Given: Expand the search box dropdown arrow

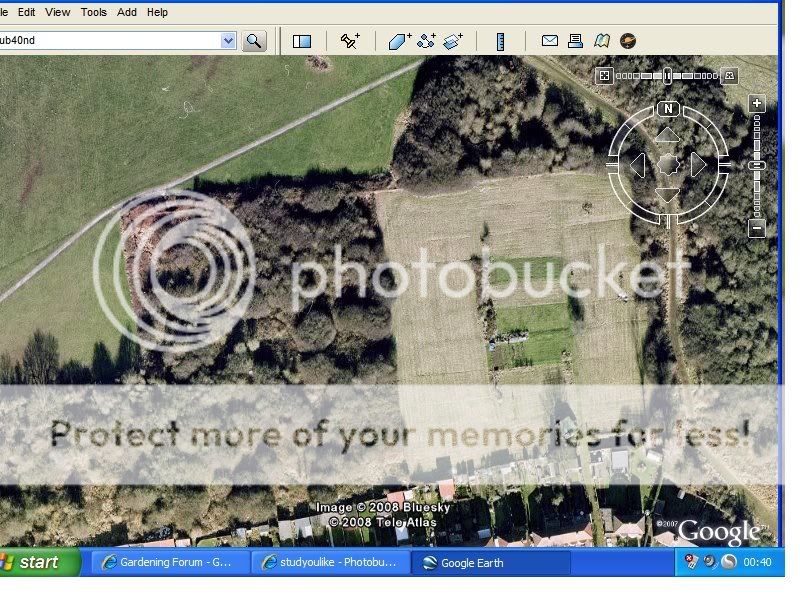Looking at the screenshot, I should click(228, 41).
